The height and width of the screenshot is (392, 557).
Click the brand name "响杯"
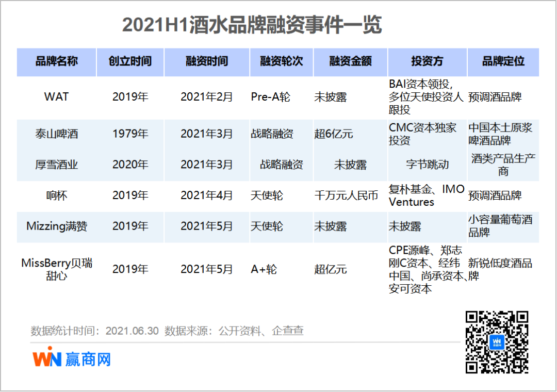click(x=57, y=195)
